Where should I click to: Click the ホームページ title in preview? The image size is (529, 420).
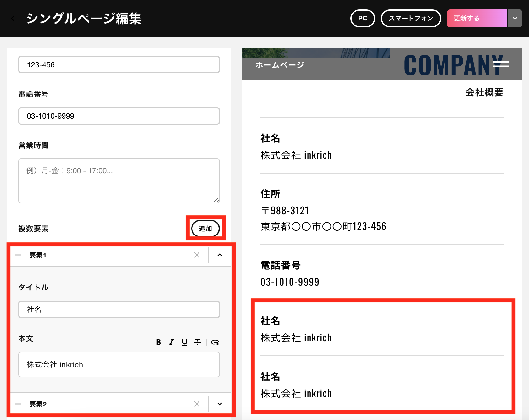coord(280,65)
